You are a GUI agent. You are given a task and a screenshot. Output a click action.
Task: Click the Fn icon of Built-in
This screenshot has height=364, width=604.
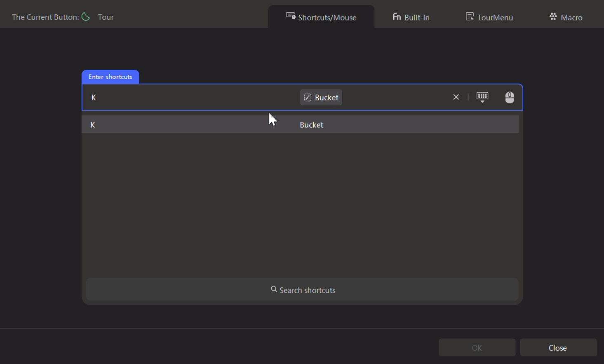click(397, 17)
